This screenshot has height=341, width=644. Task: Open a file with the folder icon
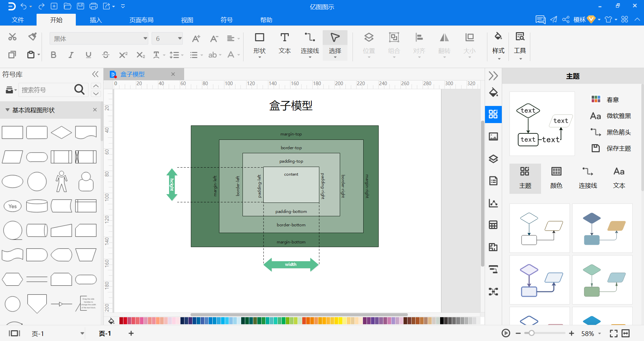pyautogui.click(x=67, y=6)
